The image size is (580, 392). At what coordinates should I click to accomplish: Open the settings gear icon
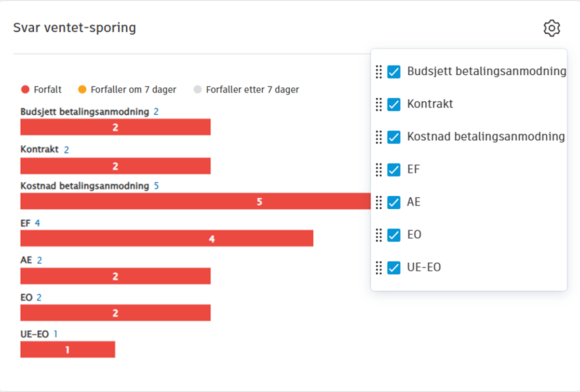tap(552, 28)
